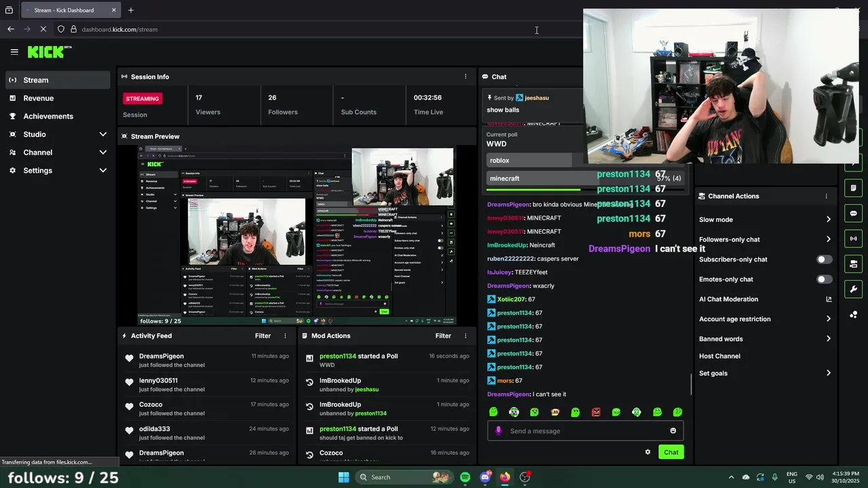This screenshot has height=488, width=868.
Task: Open Account age restriction chevron
Action: pos(828,319)
